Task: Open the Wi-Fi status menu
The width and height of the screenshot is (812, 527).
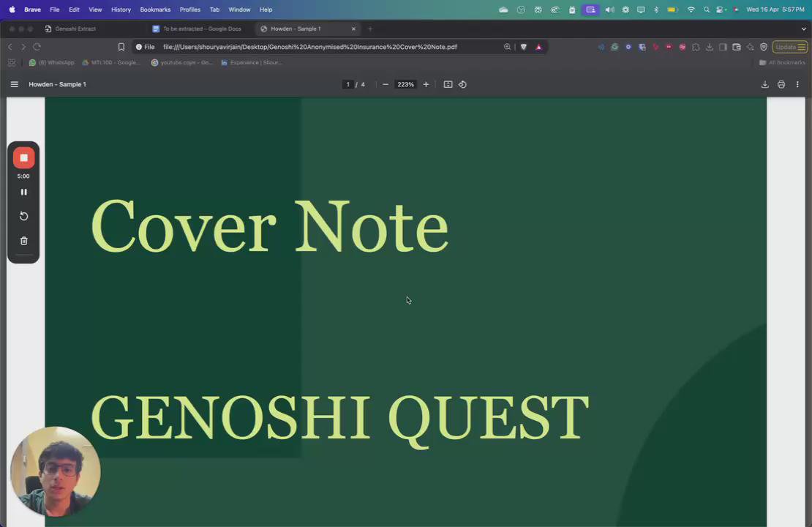Action: (x=691, y=10)
